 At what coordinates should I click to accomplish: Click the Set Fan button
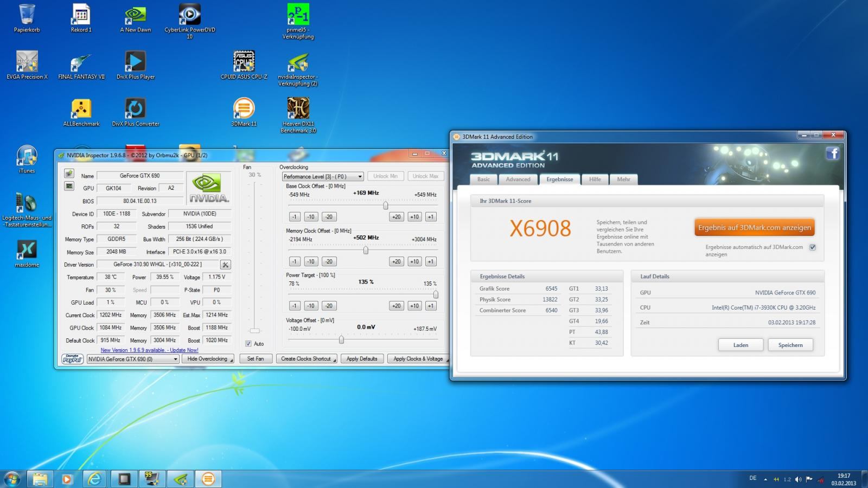point(256,359)
